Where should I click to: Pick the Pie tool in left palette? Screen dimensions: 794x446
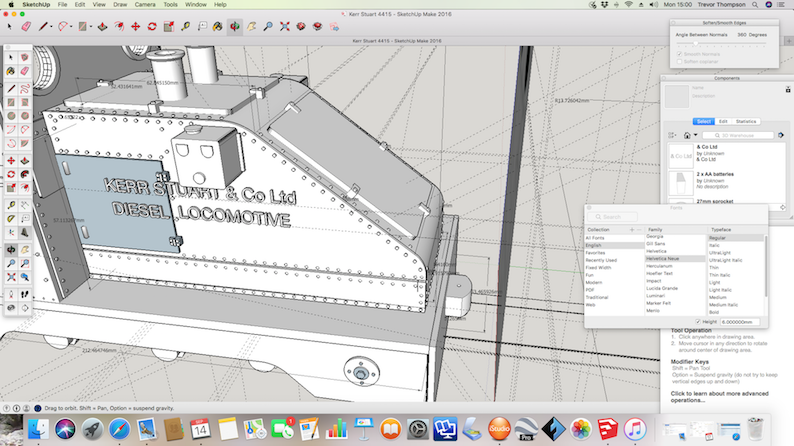tap(24, 144)
